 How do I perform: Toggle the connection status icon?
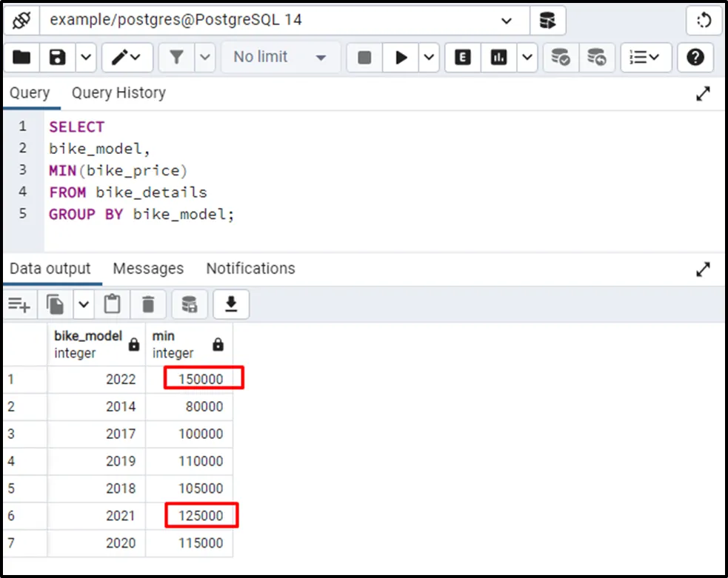coord(20,20)
